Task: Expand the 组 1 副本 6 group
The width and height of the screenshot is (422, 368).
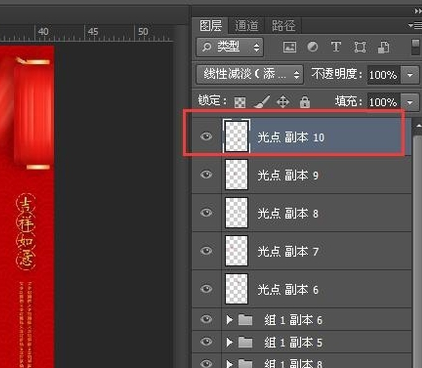Action: coord(229,320)
